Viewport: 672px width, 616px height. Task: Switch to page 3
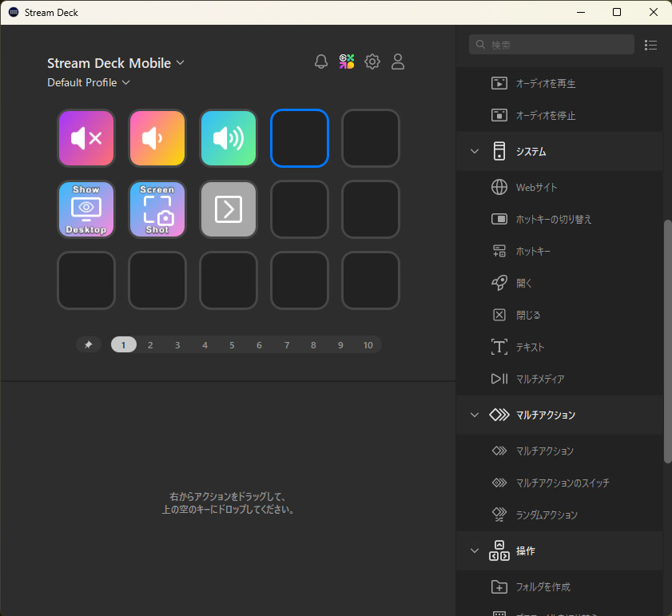point(177,345)
